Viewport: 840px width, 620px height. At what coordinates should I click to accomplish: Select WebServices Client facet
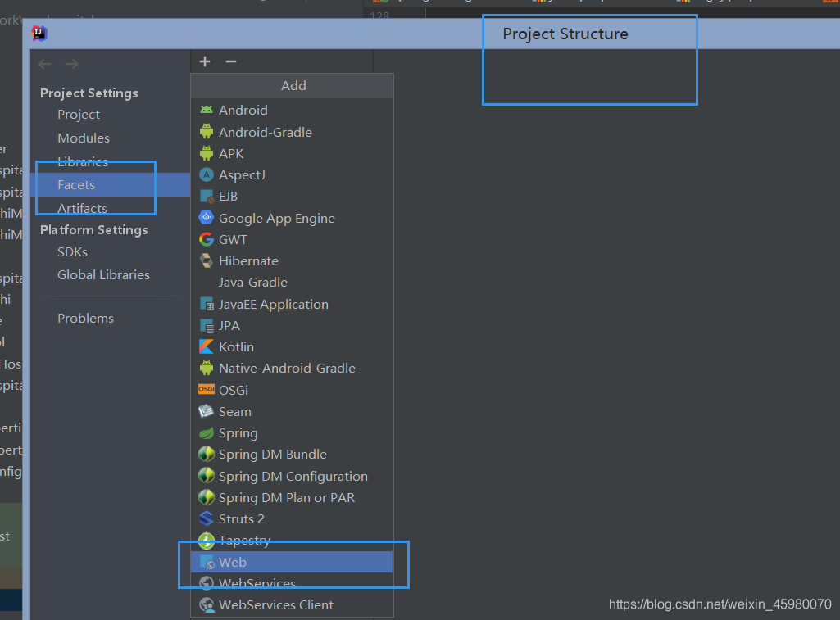pyautogui.click(x=292, y=605)
